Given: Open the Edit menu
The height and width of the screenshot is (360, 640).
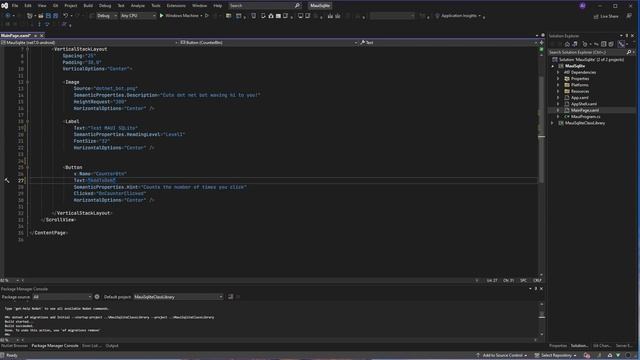Looking at the screenshot, I should [28, 6].
